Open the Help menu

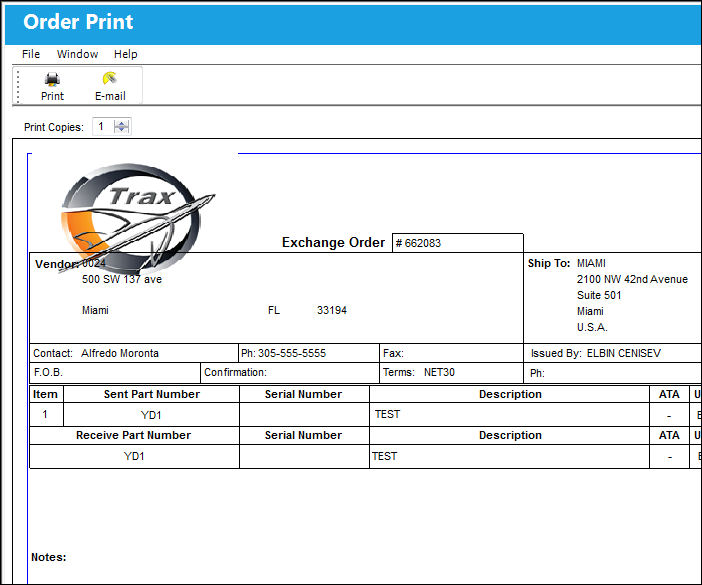[125, 54]
